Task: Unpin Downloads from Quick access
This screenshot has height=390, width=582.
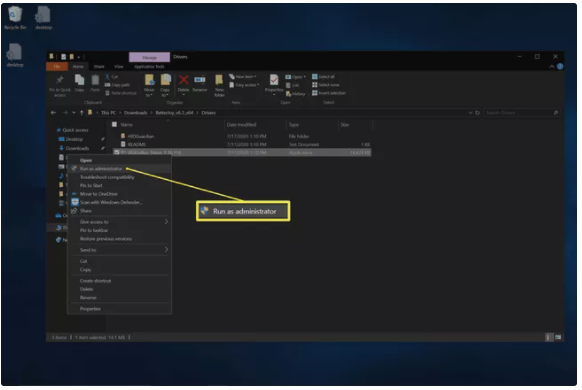Action: (x=103, y=148)
